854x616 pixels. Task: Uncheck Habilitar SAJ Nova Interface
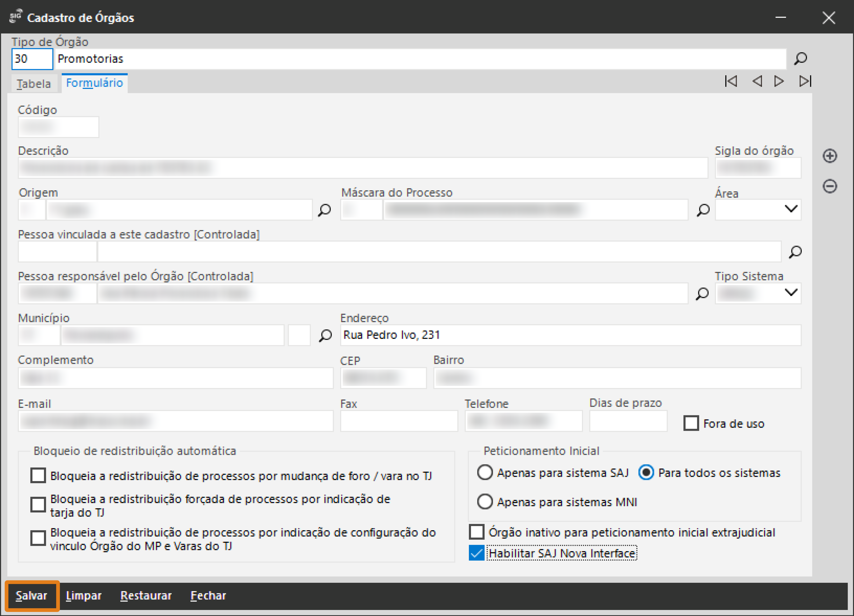[x=477, y=553]
